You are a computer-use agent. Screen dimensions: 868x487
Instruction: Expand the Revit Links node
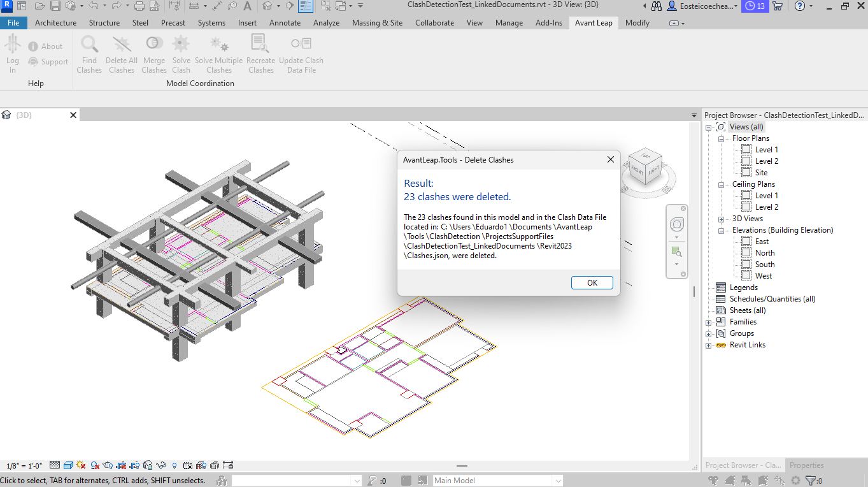point(709,345)
